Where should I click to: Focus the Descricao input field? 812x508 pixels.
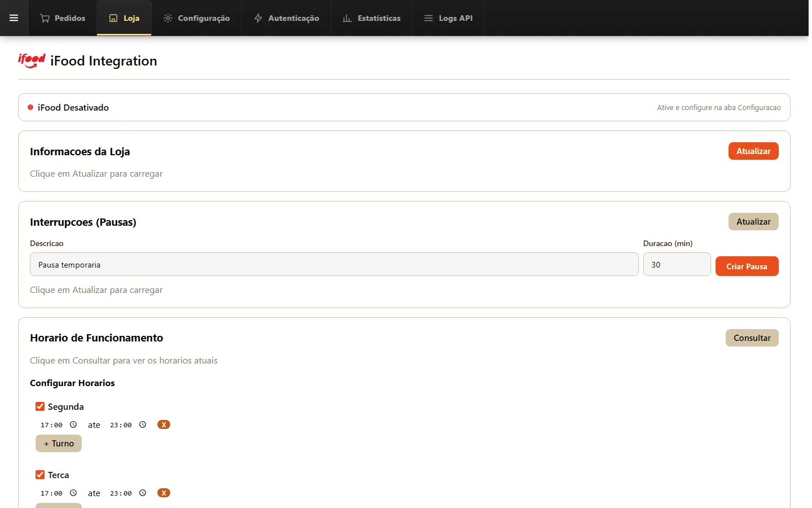pyautogui.click(x=334, y=264)
